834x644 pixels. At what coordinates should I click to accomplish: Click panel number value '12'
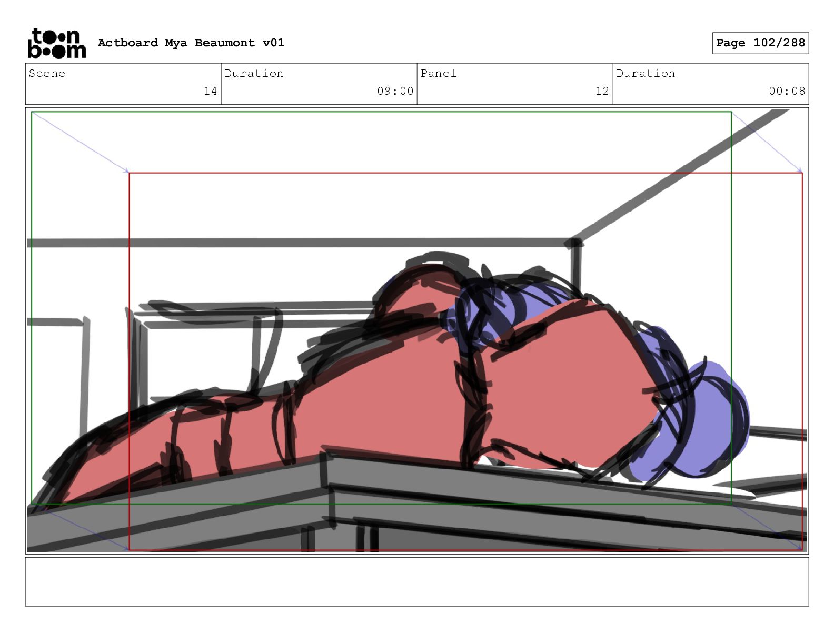602,91
